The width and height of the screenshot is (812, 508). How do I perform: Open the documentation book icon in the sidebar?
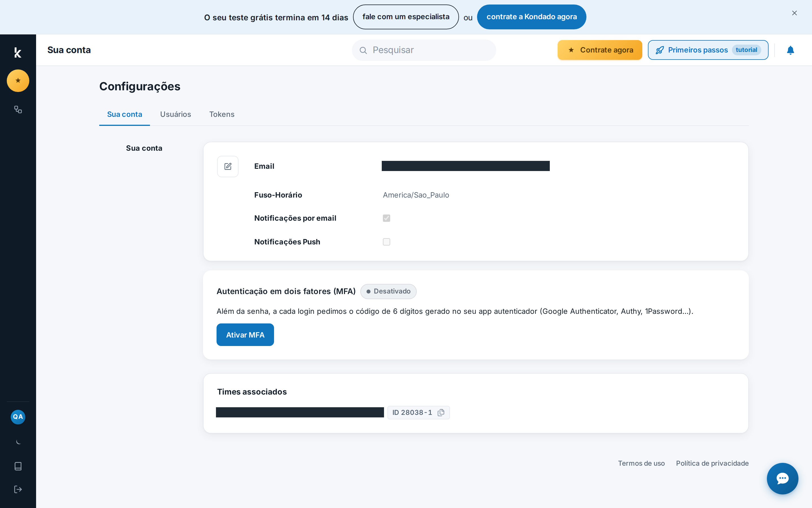(18, 466)
